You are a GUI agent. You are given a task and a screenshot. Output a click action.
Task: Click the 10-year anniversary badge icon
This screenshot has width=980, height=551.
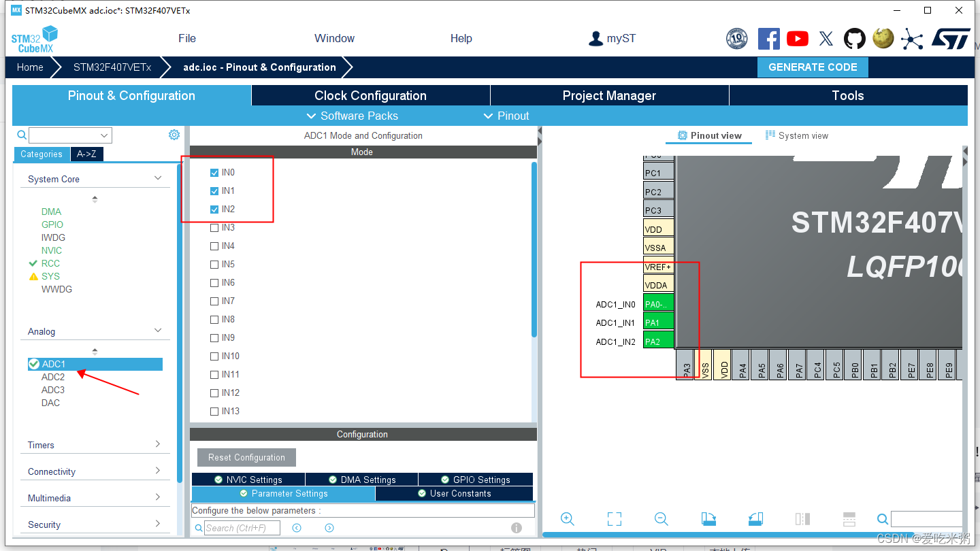[737, 39]
